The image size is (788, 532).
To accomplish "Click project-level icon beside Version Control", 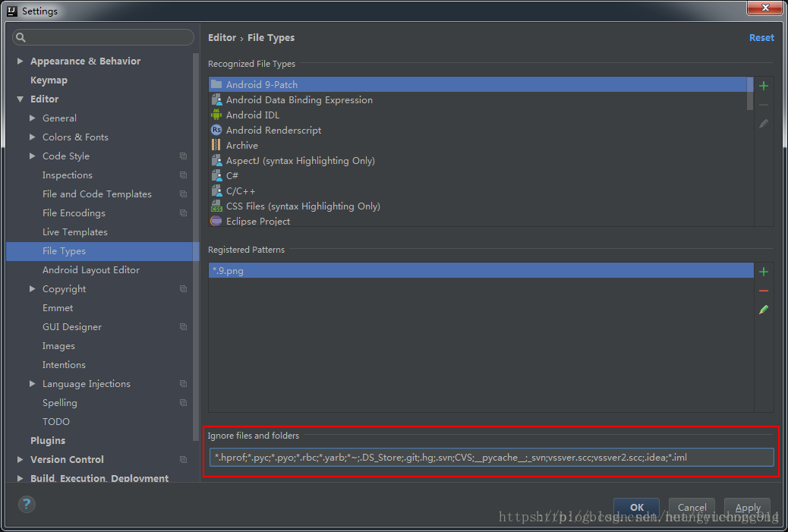I will (x=184, y=460).
